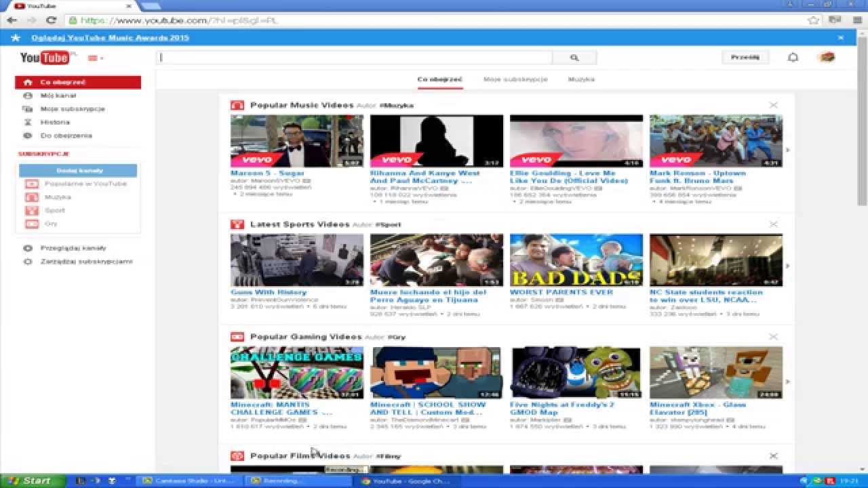Dismiss the Latest Sports Videos section
Screen dimensions: 868x488
click(x=773, y=224)
